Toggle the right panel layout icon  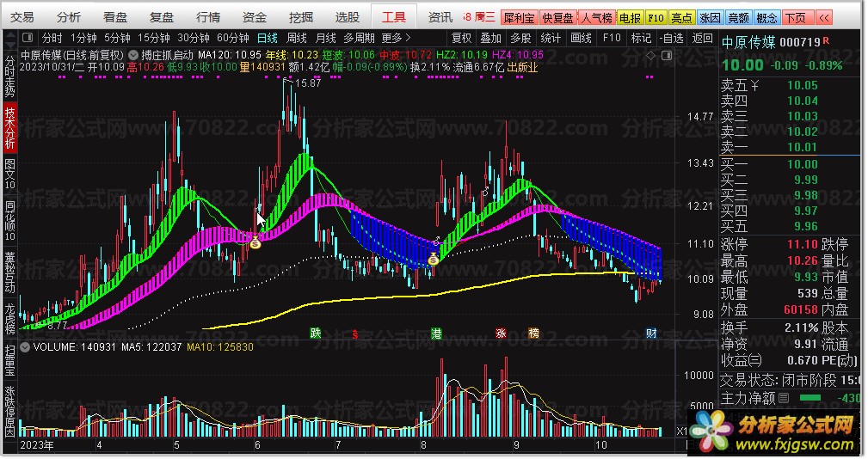coord(667,55)
